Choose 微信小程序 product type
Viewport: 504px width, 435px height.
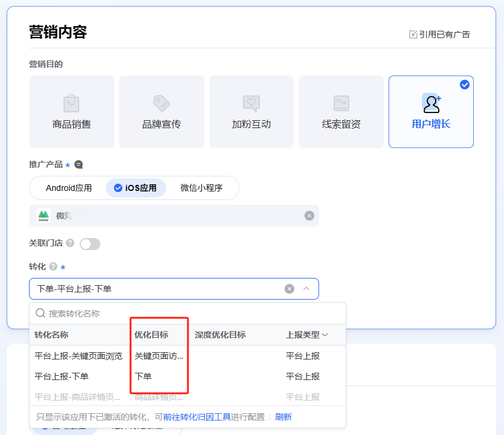click(x=201, y=188)
